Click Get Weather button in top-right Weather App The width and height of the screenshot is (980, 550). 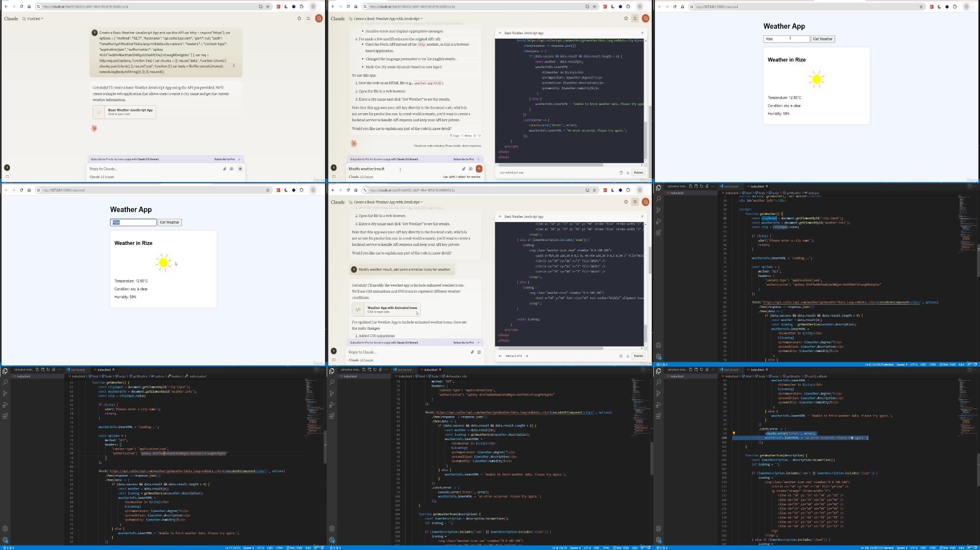pyautogui.click(x=823, y=39)
